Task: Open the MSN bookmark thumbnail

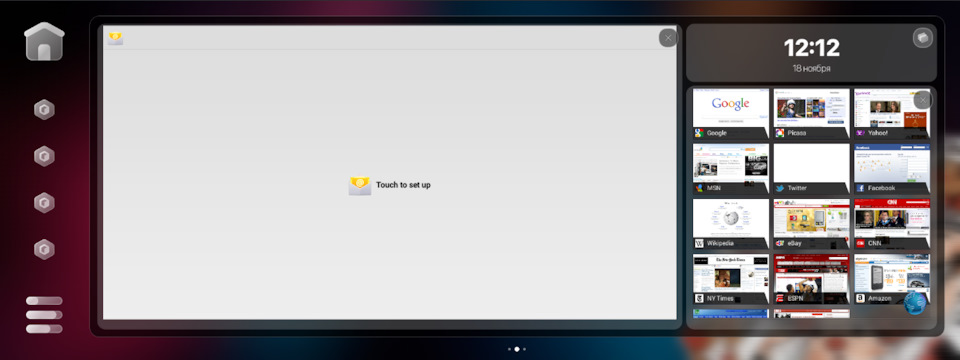Action: pyautogui.click(x=730, y=169)
